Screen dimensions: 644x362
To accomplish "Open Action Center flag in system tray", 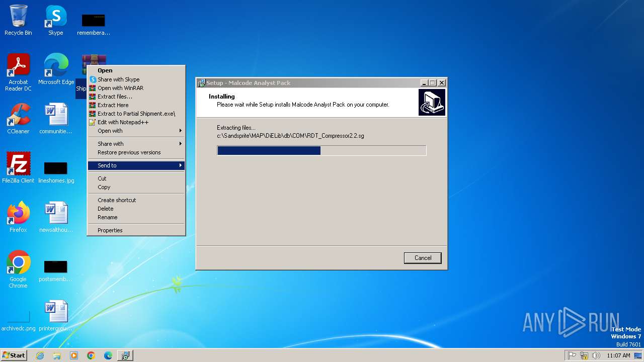I will pyautogui.click(x=572, y=355).
